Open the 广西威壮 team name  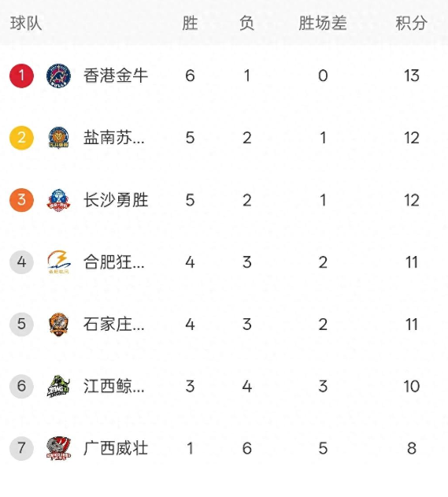[116, 448]
